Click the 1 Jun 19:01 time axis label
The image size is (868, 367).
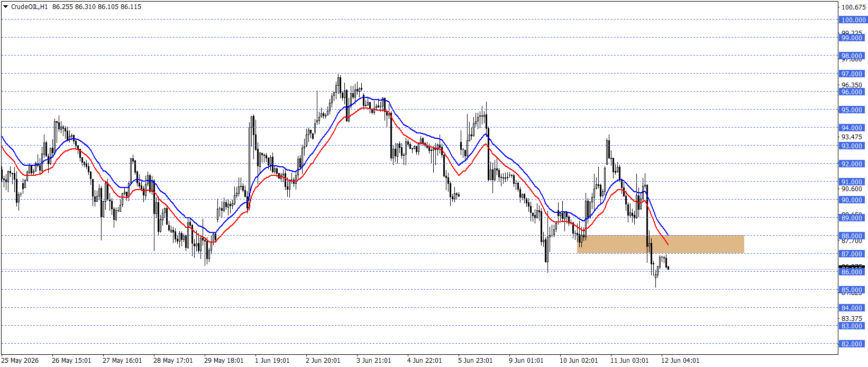pos(272,361)
